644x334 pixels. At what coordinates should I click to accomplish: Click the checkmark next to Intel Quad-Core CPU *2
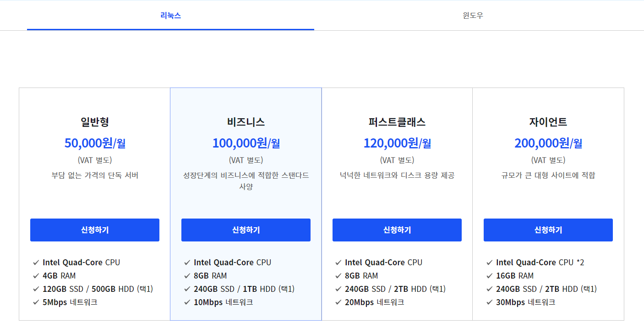pyautogui.click(x=489, y=262)
